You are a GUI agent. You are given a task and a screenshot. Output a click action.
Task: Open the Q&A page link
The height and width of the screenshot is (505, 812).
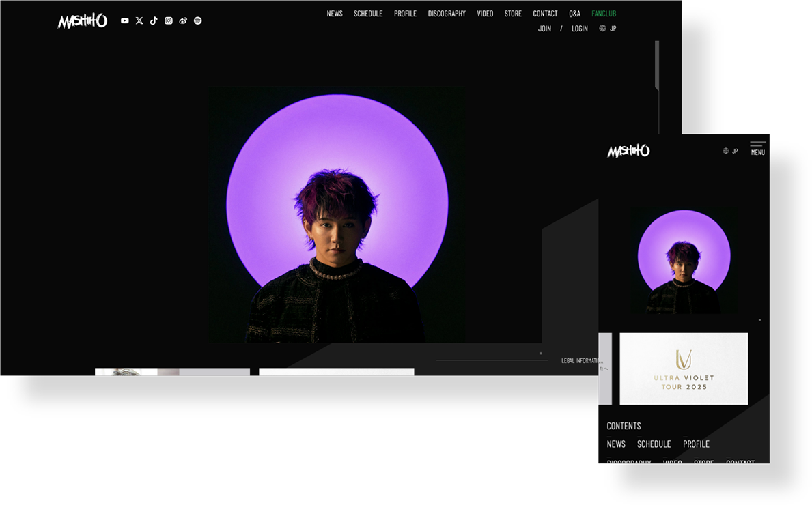(574, 14)
